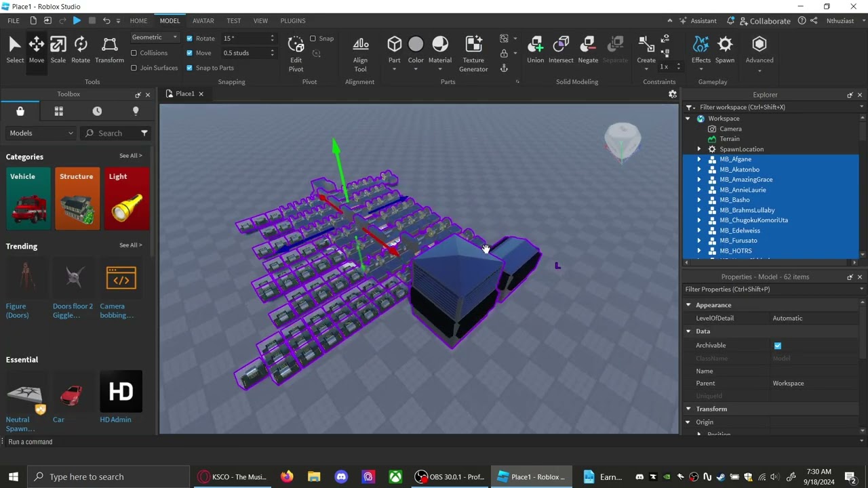This screenshot has height=488, width=868.
Task: Click the Intersect solid modeling tool
Action: pyautogui.click(x=561, y=50)
